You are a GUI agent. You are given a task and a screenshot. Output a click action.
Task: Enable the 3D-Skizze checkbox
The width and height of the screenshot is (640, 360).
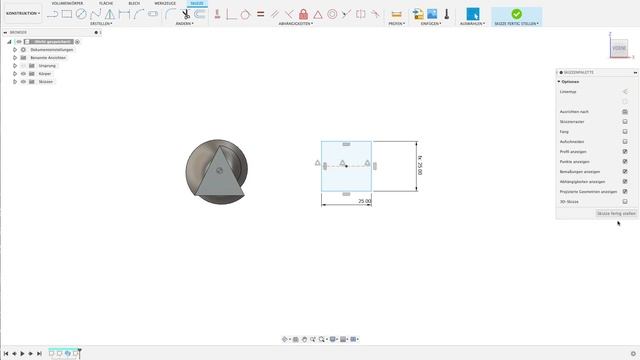(625, 202)
